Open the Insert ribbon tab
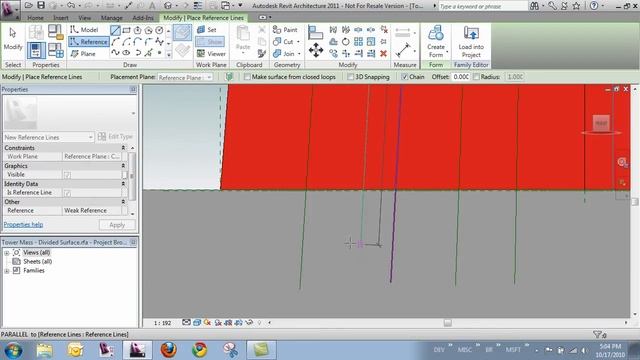The width and height of the screenshot is (640, 360). pos(61,18)
